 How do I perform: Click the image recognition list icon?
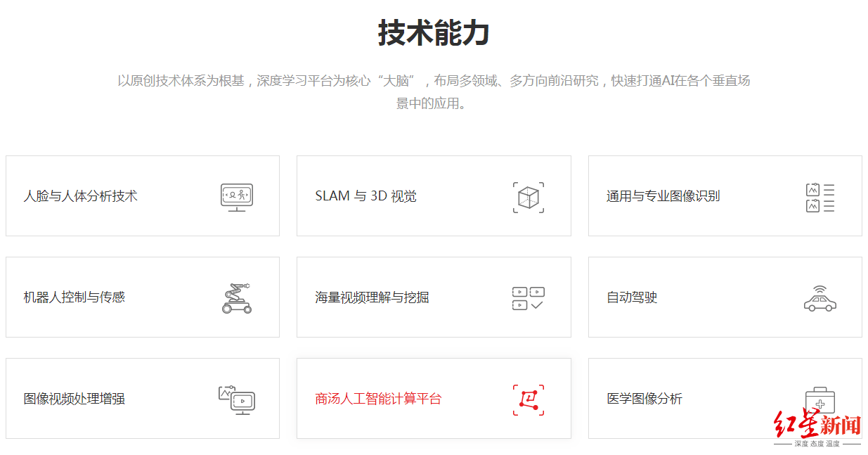pyautogui.click(x=819, y=196)
